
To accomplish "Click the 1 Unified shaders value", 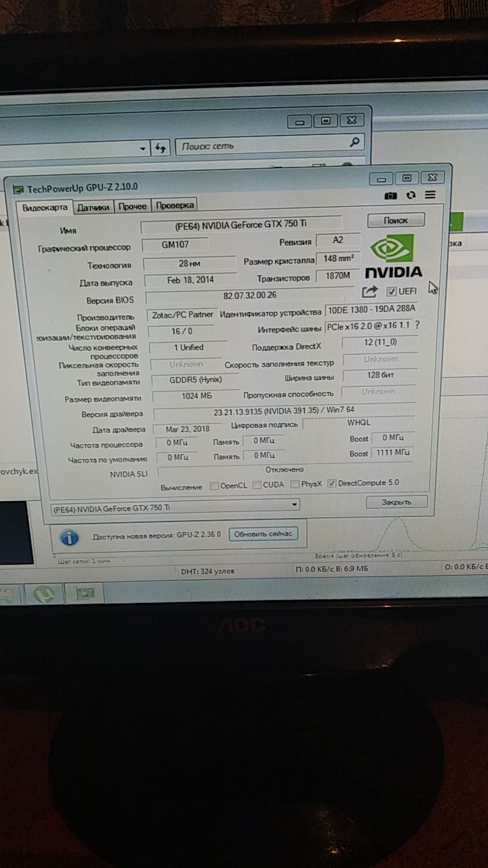I will 188,347.
